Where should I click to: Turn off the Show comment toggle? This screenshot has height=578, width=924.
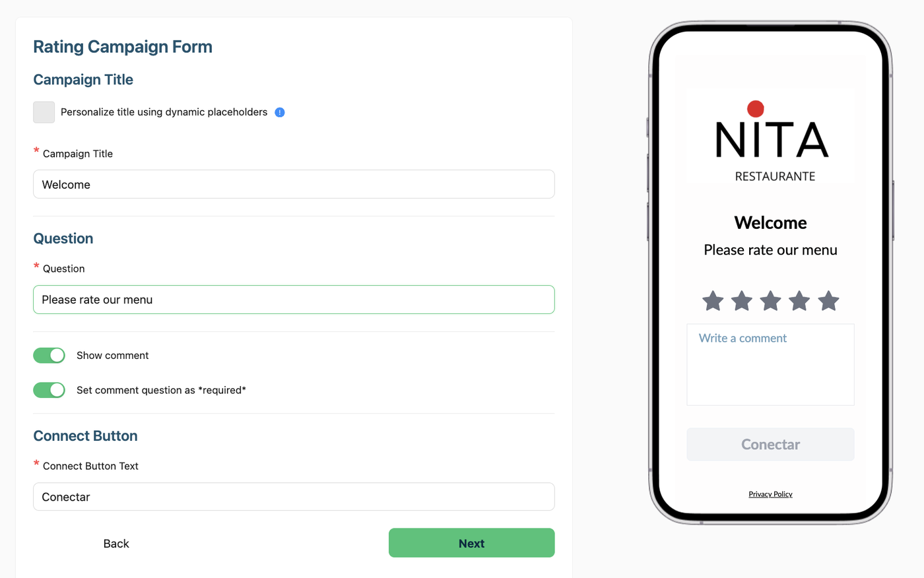(x=49, y=356)
